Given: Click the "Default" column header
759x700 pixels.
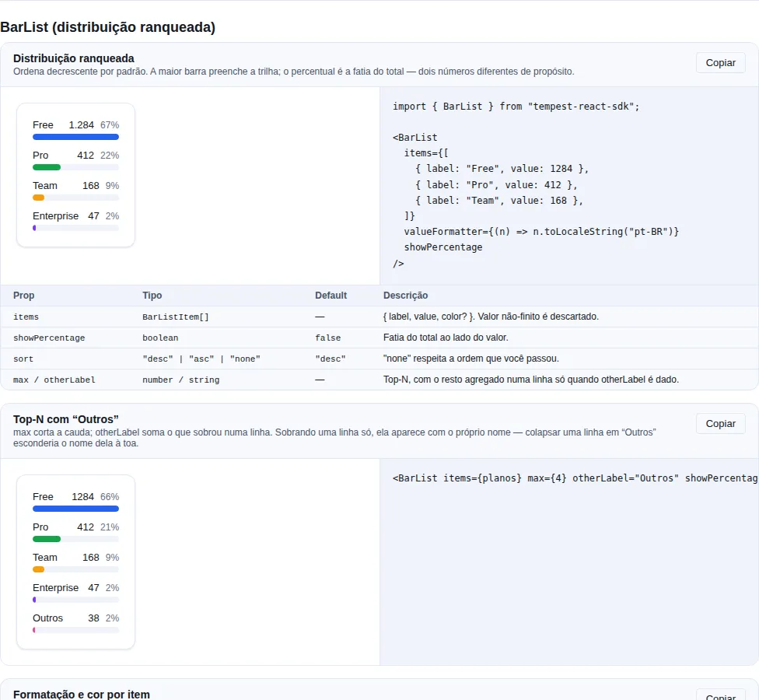Looking at the screenshot, I should (x=331, y=296).
